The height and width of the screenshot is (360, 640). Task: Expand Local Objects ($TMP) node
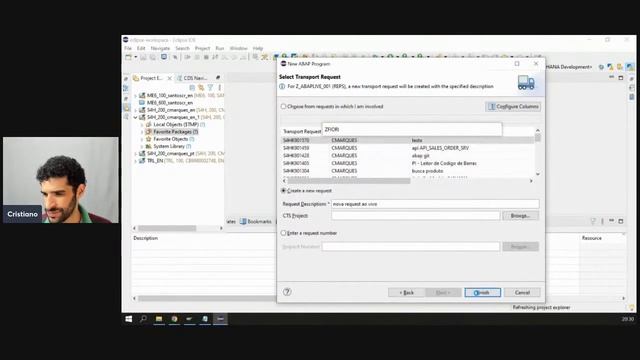[x=142, y=124]
